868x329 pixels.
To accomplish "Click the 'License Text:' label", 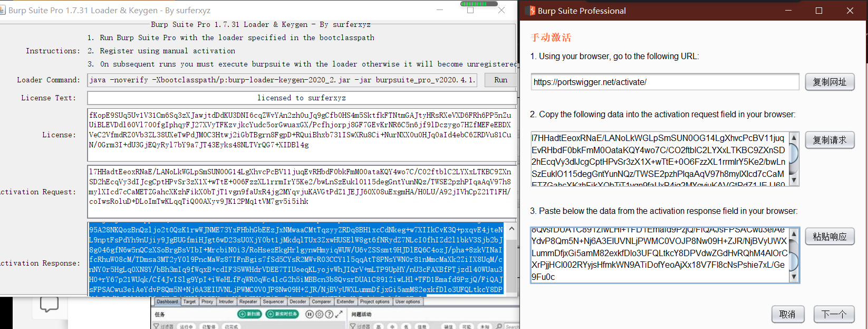I will [48, 98].
